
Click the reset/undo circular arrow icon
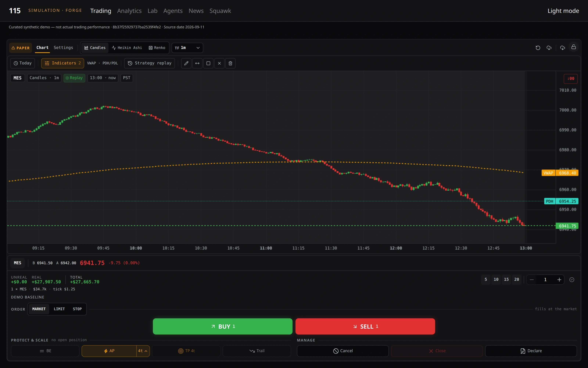click(538, 48)
